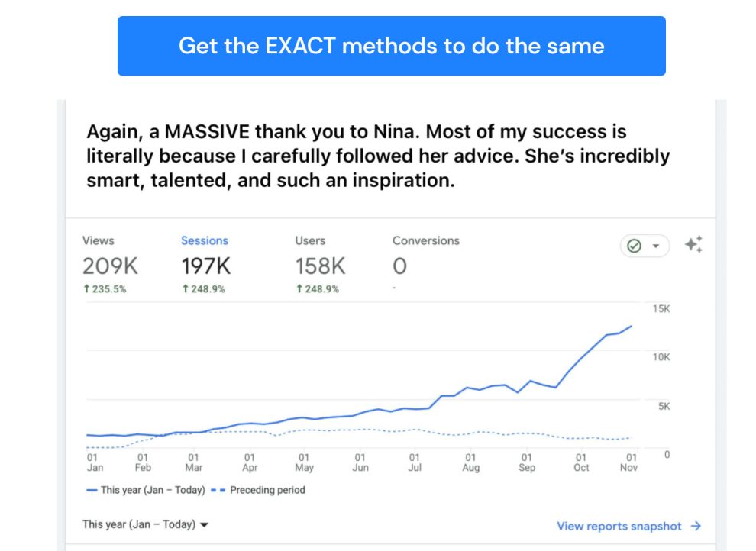This screenshot has width=756, height=551.
Task: Open the "This year (Jan – Today)" range dropdown
Action: coord(145,524)
